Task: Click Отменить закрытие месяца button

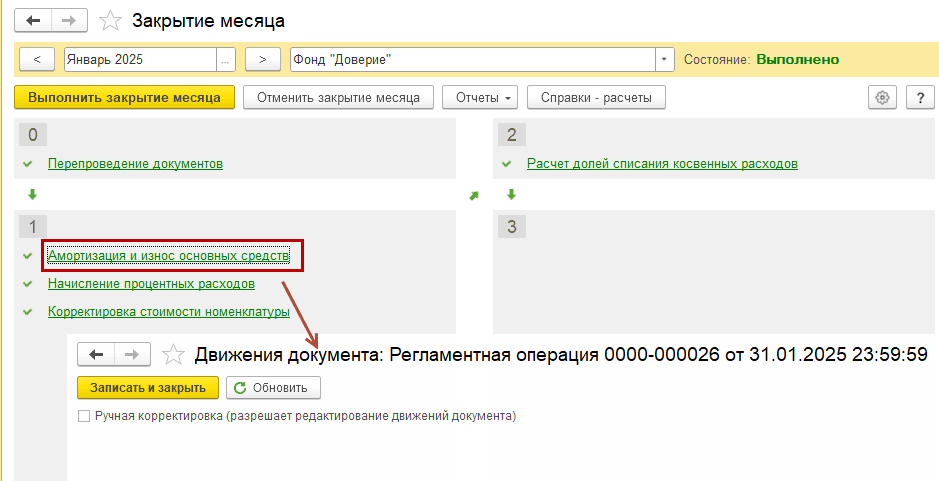Action: (338, 98)
